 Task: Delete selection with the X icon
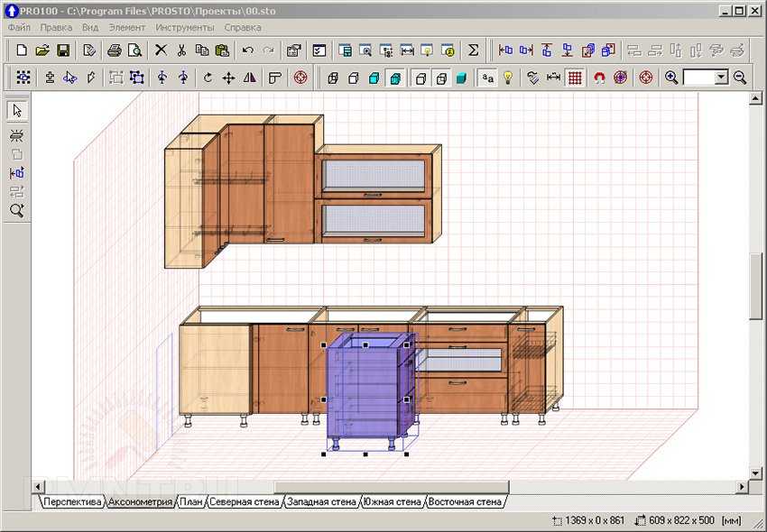click(161, 50)
